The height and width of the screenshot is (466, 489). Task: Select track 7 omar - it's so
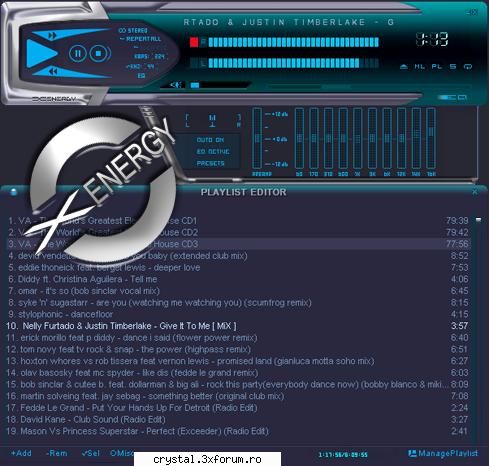(238, 291)
